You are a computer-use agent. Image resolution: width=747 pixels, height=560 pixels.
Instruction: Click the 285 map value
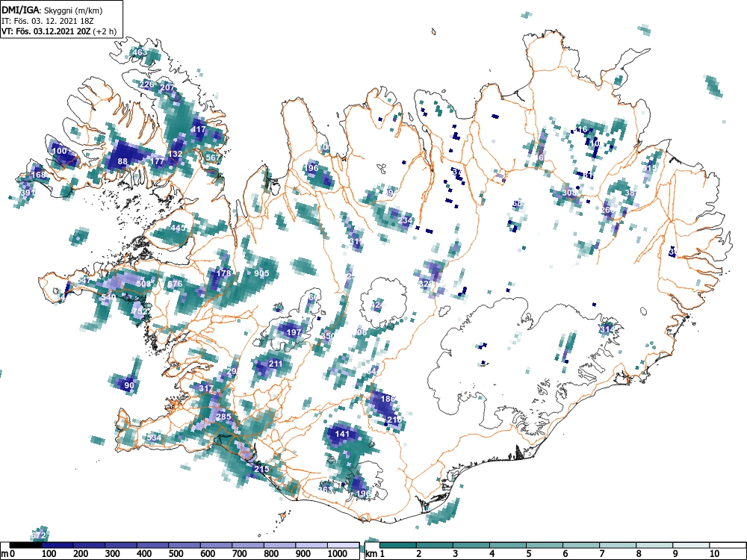(x=223, y=417)
